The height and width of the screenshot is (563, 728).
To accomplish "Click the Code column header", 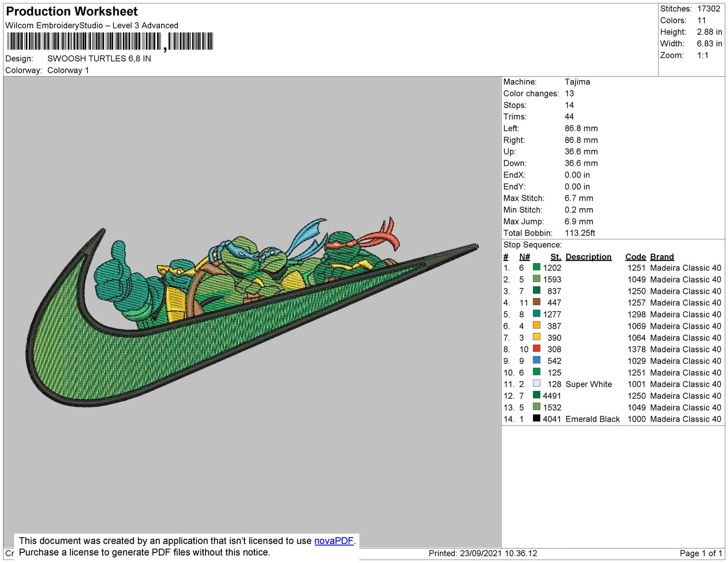I will (x=635, y=257).
